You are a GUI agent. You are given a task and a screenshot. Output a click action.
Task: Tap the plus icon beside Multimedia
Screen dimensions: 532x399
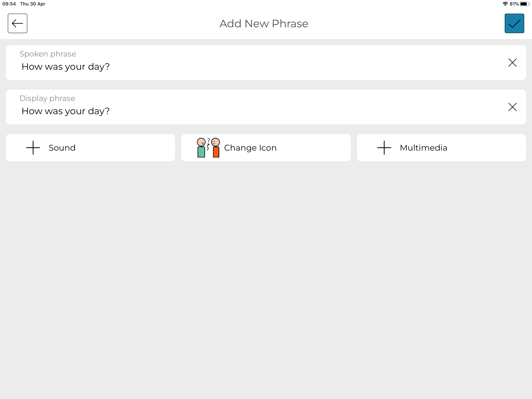384,148
